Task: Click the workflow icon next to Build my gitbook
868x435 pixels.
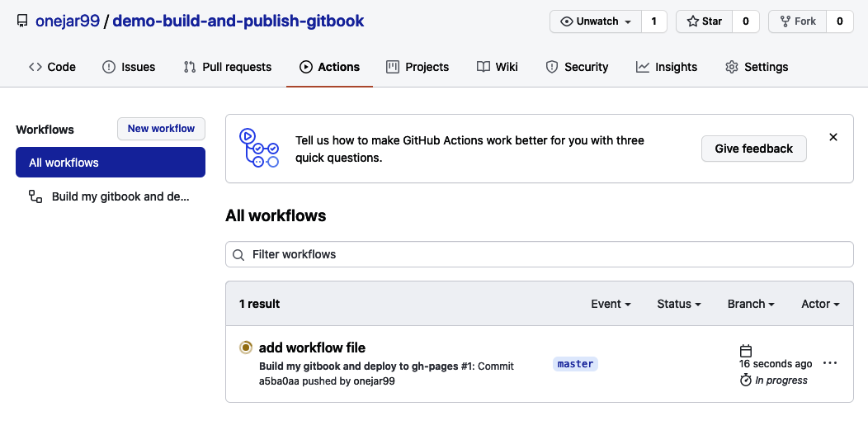Action: [x=35, y=196]
